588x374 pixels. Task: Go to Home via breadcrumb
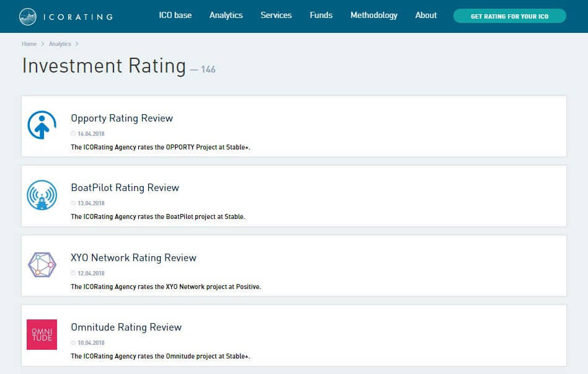click(x=29, y=44)
